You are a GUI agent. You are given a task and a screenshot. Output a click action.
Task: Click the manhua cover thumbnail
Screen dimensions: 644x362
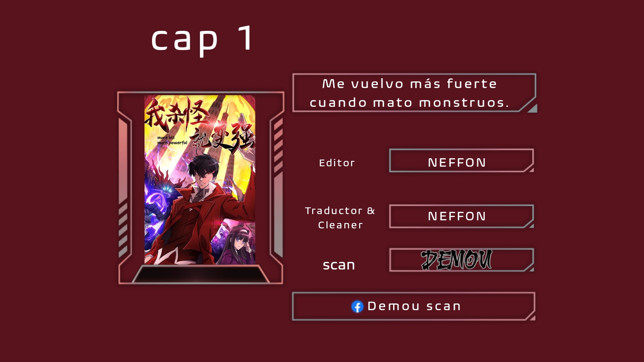tap(200, 180)
